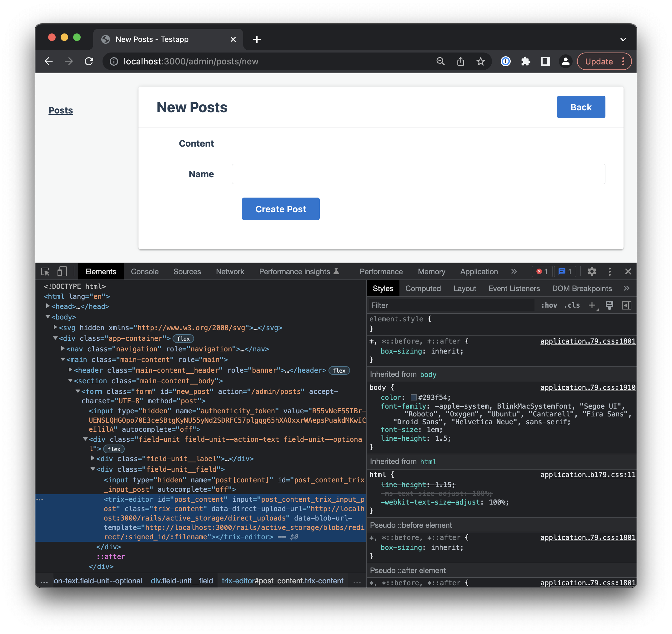
Task: Toggle the device toolbar icon
Action: 62,272
